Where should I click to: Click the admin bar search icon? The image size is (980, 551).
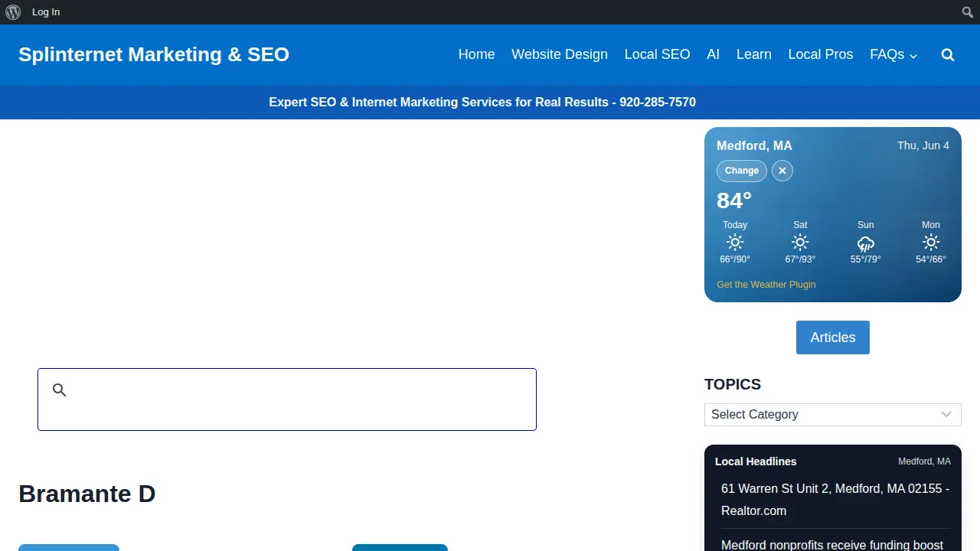click(968, 12)
